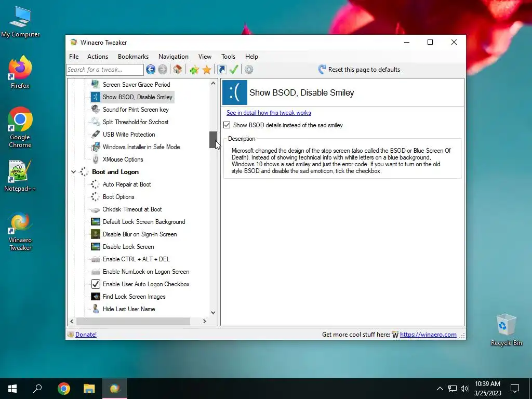Open the Tools menu
Screen dimensions: 532x399
click(x=229, y=56)
